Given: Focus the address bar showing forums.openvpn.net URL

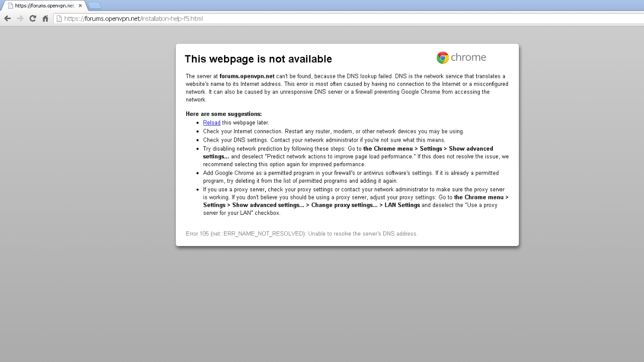Looking at the screenshot, I should coord(348,19).
